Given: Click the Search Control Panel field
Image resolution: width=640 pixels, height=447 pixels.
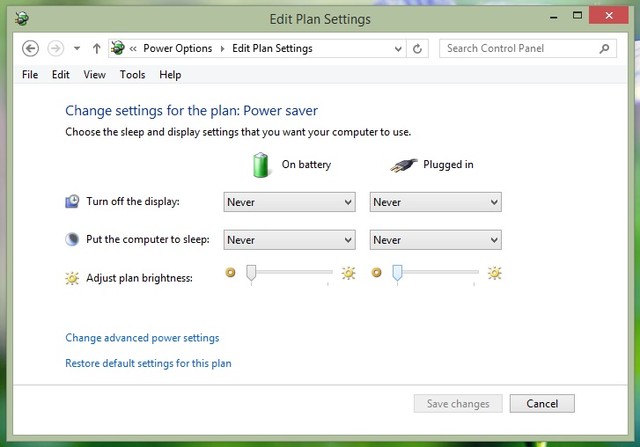Looking at the screenshot, I should [527, 49].
